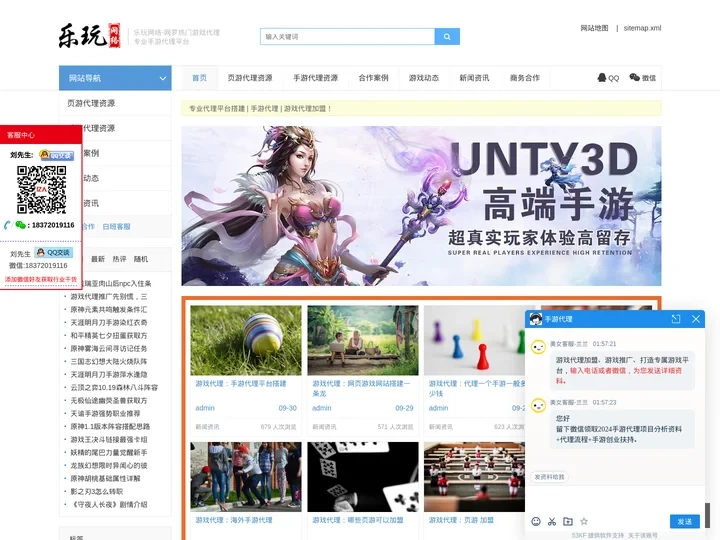Open 手游代理资源 in top navigation
The height and width of the screenshot is (540, 720).
click(315, 78)
